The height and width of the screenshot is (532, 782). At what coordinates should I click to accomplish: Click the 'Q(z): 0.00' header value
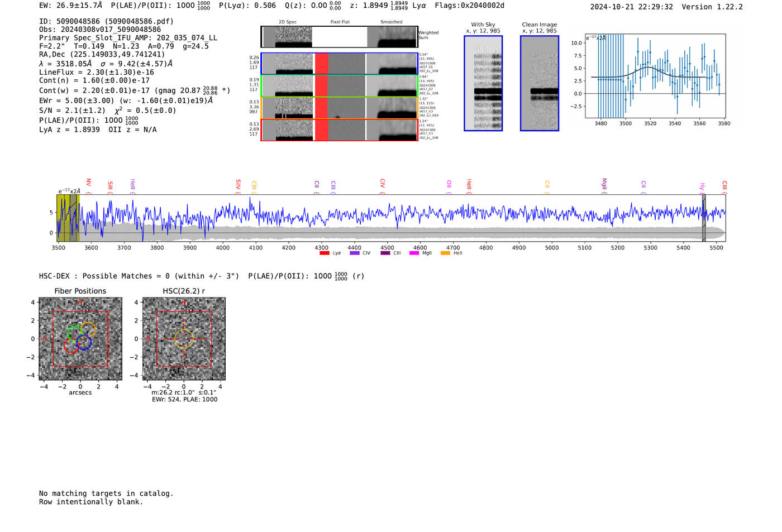click(x=306, y=6)
